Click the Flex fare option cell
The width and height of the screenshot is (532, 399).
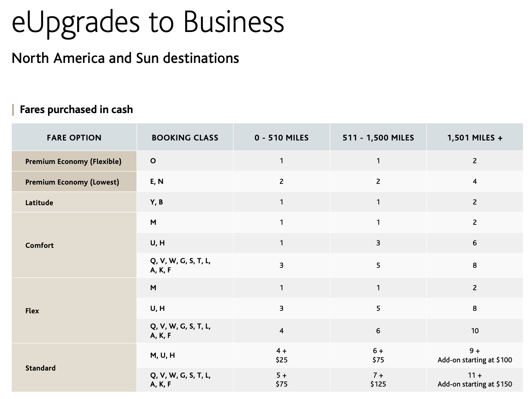coord(32,311)
